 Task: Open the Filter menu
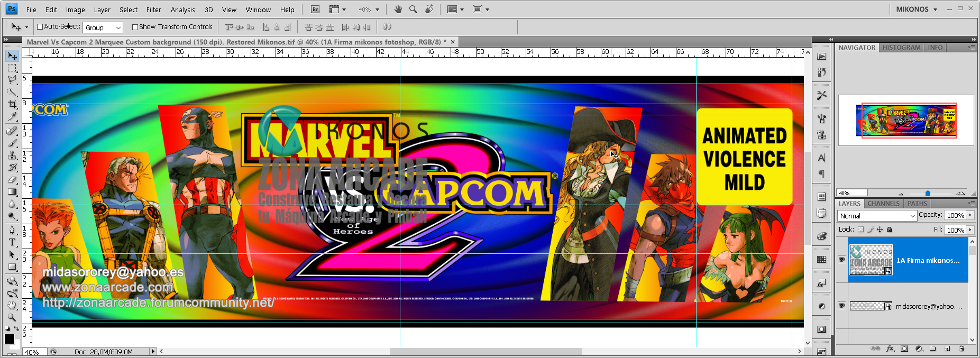(154, 10)
